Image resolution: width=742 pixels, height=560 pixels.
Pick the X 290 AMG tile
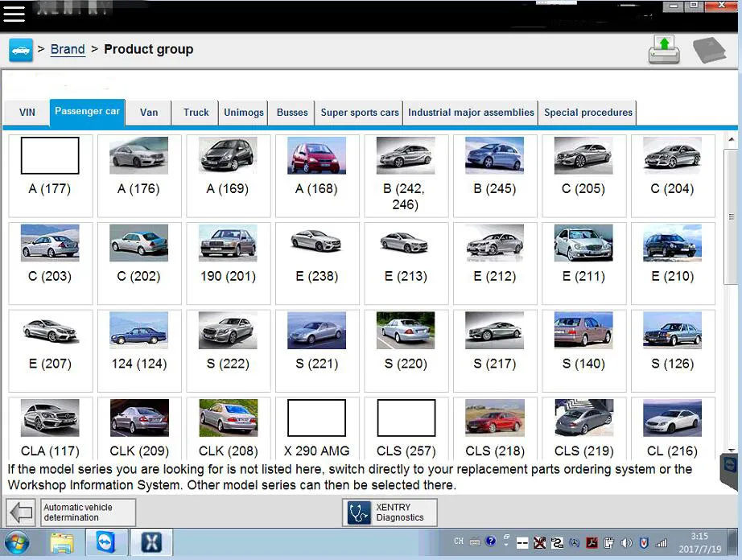click(x=317, y=428)
